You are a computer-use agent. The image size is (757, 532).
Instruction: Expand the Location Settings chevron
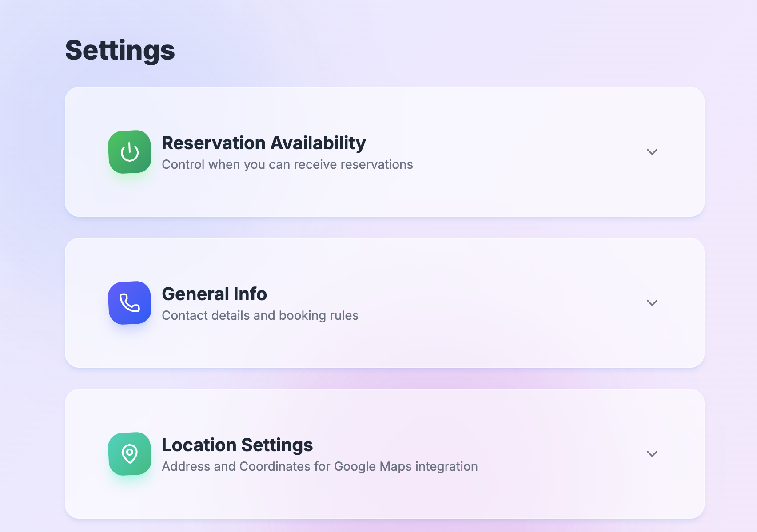click(x=652, y=454)
